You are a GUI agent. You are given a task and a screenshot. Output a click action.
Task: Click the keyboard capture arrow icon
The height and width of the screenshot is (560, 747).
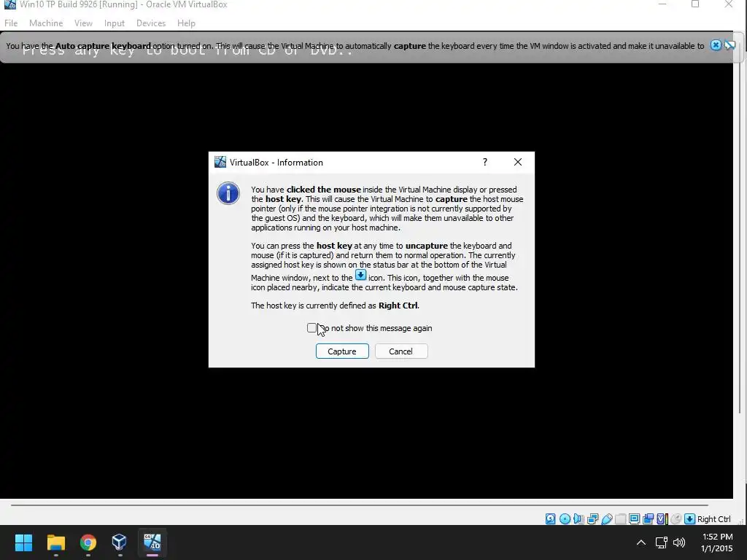tap(689, 519)
